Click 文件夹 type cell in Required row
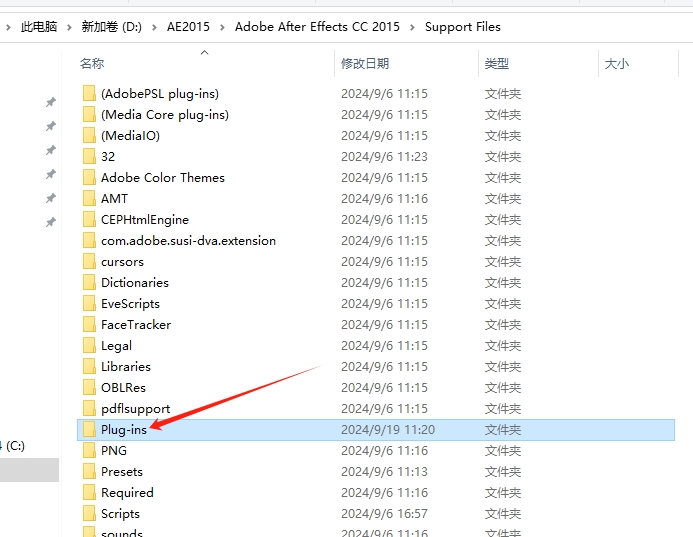Viewport: 693px width, 537px height. (503, 492)
